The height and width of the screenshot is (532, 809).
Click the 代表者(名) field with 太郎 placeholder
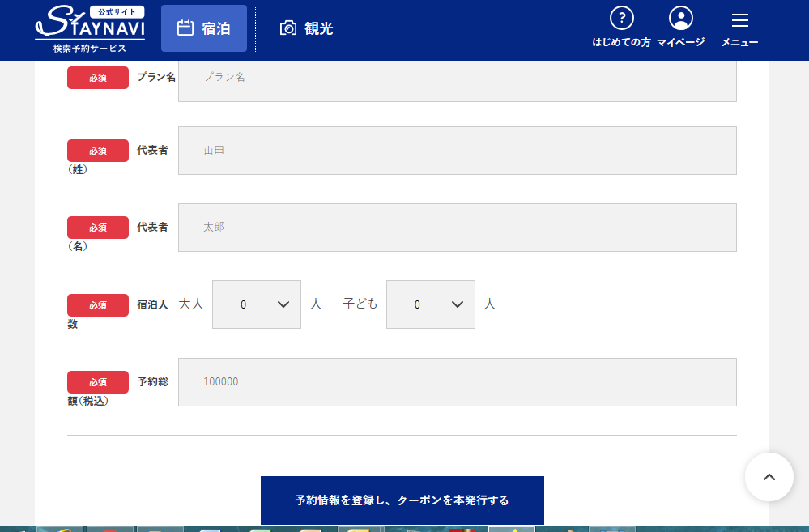click(457, 228)
